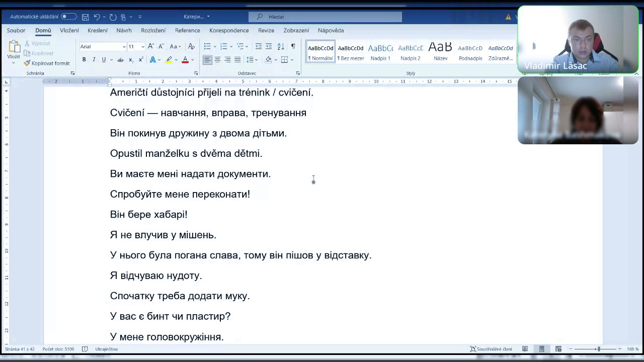Screen dimensions: 644x362
Task: Open the Zobrazení tab
Action: pyautogui.click(x=296, y=30)
